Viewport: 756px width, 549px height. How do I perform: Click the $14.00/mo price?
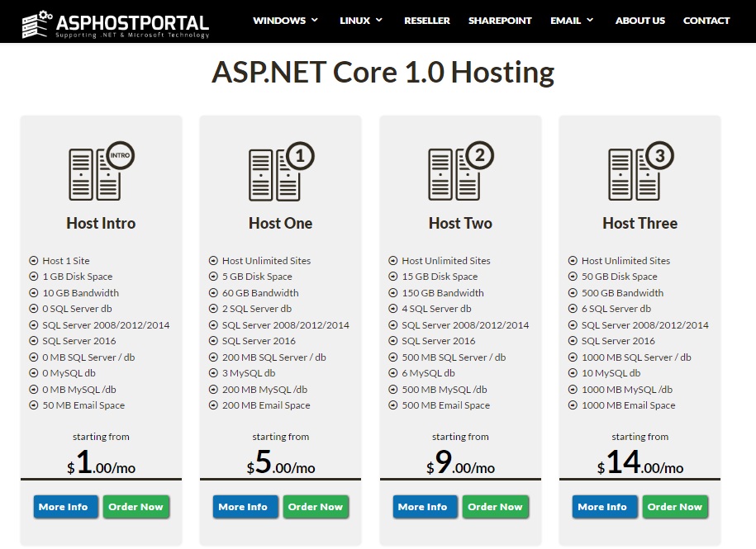[640, 462]
